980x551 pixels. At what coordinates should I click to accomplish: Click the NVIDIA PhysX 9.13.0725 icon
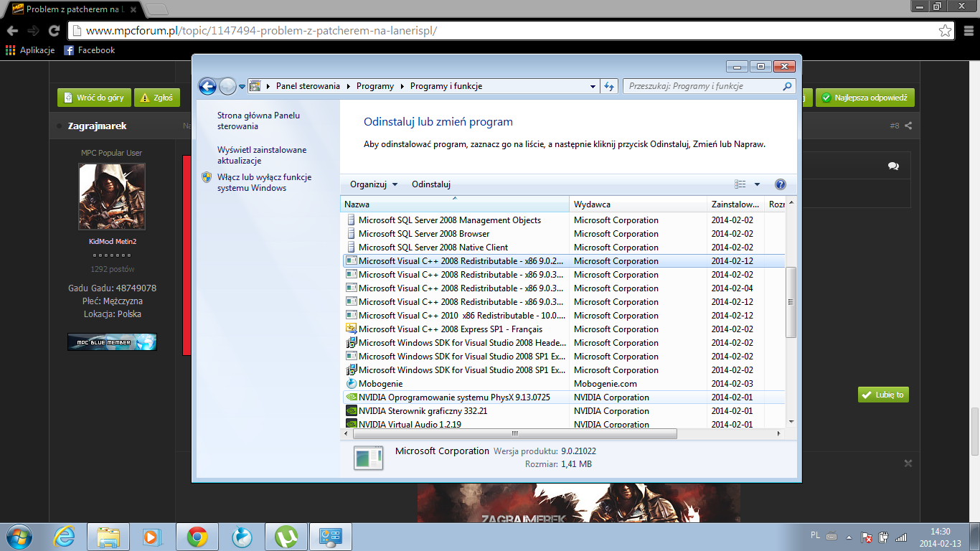click(x=351, y=397)
